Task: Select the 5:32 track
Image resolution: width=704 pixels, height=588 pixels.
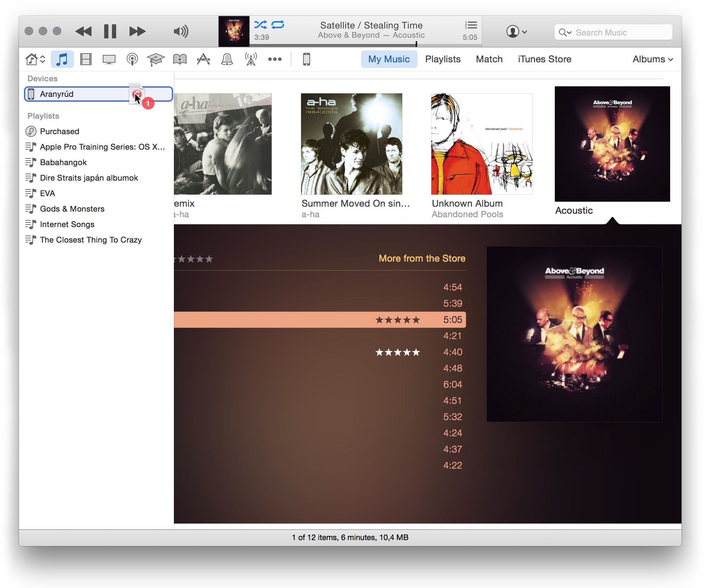Action: tap(320, 417)
